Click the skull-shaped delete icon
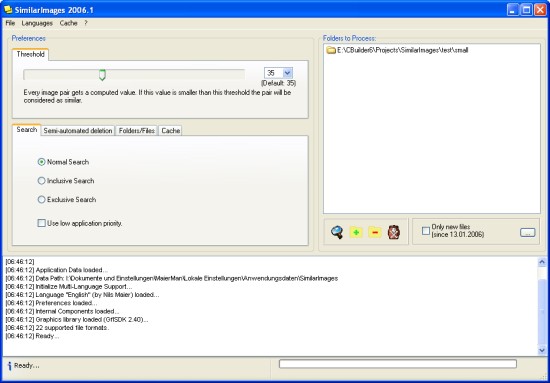This screenshot has height=383, width=550. pos(394,232)
